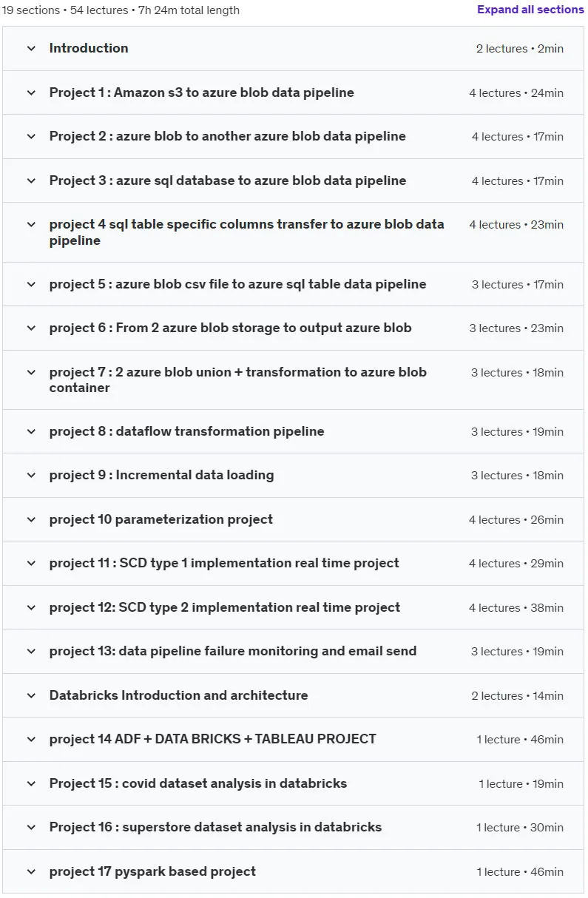Expand chevron for Project 1 Amazon s3 pipeline
Viewport: 588px width, 898px height.
click(x=31, y=92)
